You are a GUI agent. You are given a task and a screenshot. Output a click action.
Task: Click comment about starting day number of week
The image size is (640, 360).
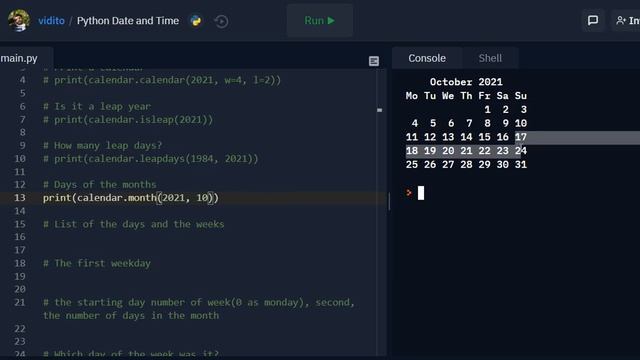click(x=199, y=309)
